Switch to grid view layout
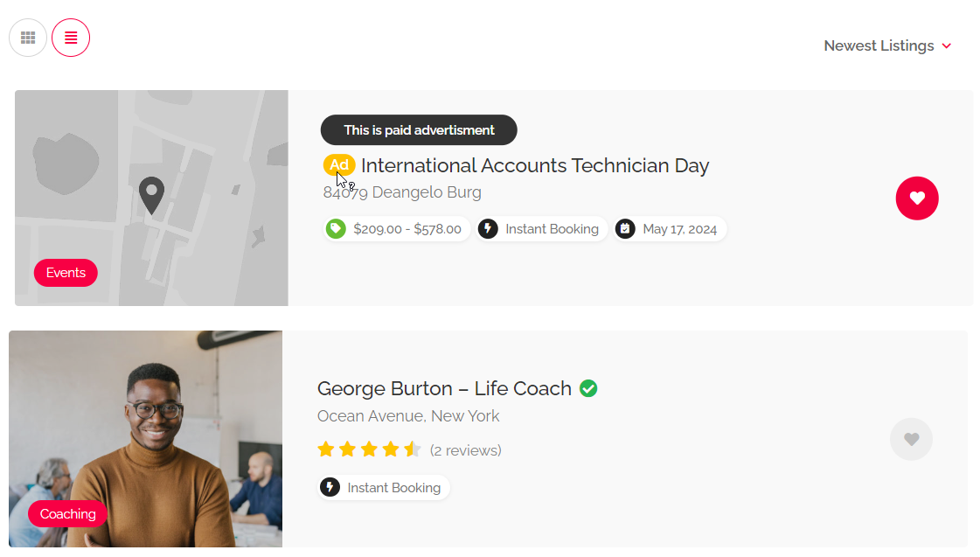The image size is (980, 557). (x=28, y=38)
